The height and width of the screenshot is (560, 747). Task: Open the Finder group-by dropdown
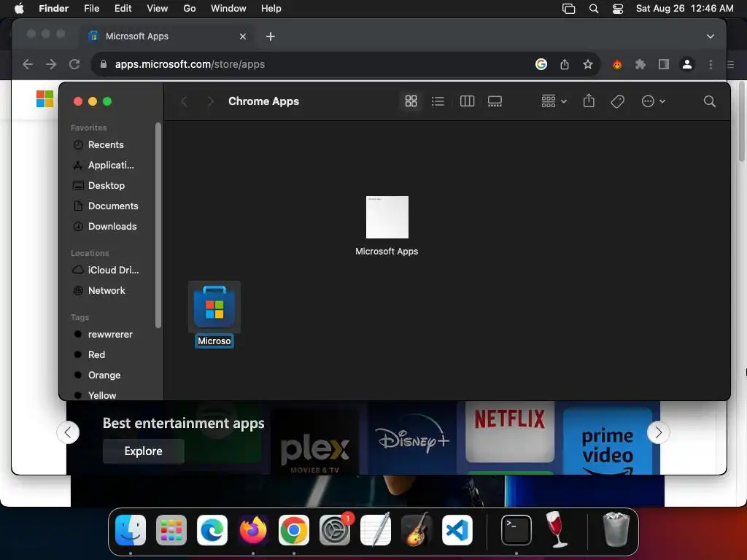[554, 101]
